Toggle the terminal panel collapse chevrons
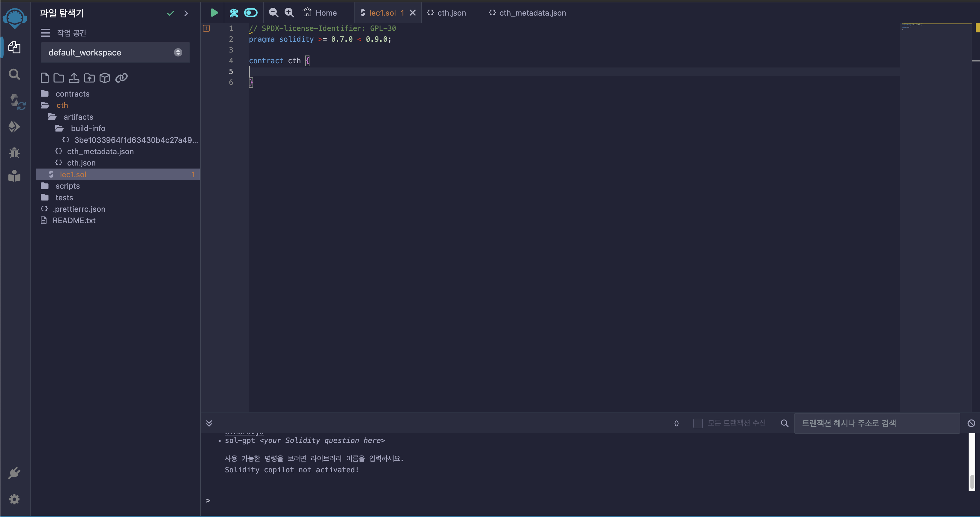980x517 pixels. (x=209, y=423)
